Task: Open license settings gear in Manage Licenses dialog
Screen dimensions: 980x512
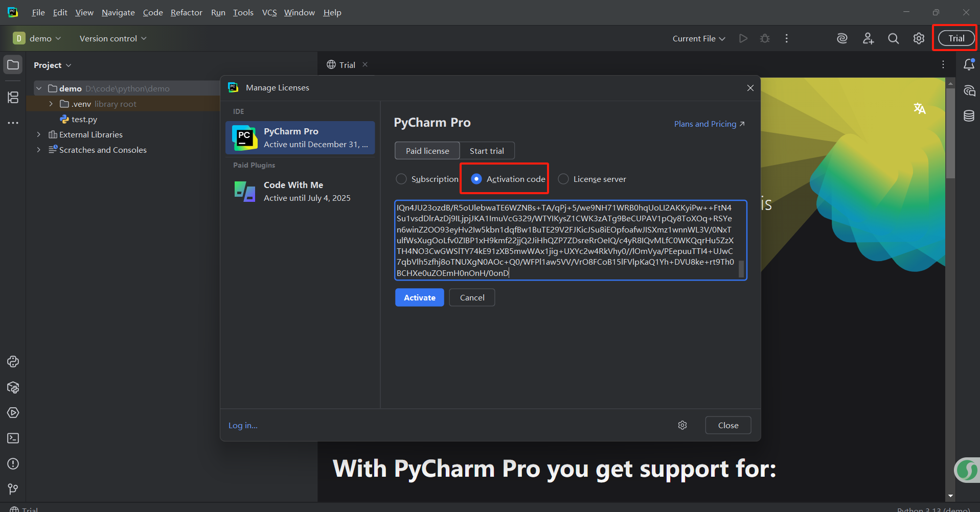Action: (682, 425)
